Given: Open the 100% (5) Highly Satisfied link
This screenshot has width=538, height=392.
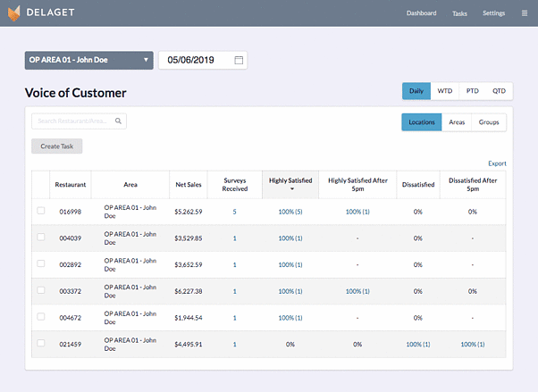Looking at the screenshot, I should click(290, 212).
